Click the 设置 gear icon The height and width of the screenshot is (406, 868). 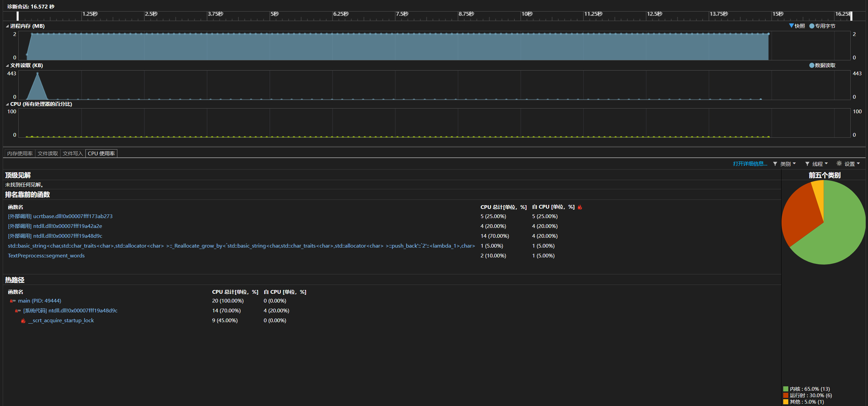tap(839, 163)
